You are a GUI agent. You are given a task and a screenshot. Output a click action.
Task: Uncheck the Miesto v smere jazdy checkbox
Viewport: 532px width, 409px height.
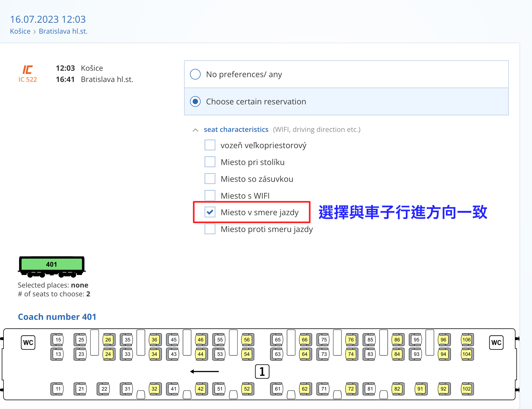210,212
